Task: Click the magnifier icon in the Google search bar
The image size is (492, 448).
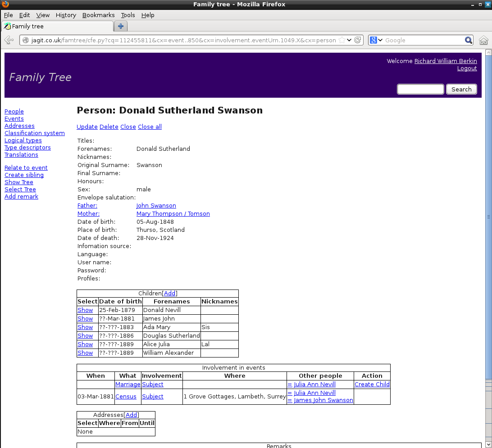Action: point(469,40)
